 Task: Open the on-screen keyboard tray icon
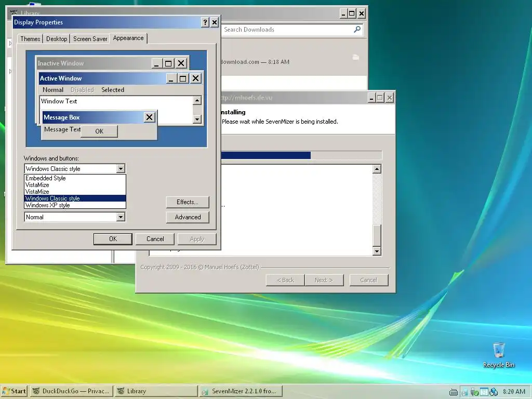pos(454,392)
